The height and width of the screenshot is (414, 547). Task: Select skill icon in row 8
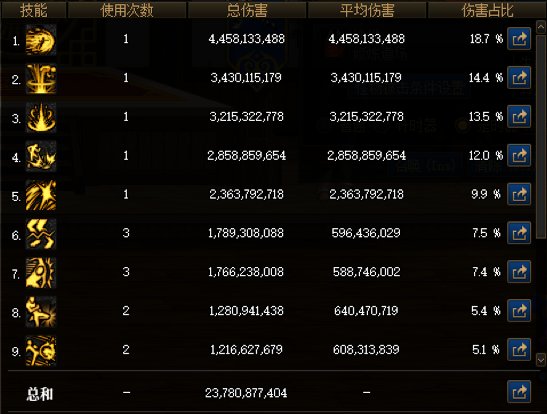(x=41, y=312)
